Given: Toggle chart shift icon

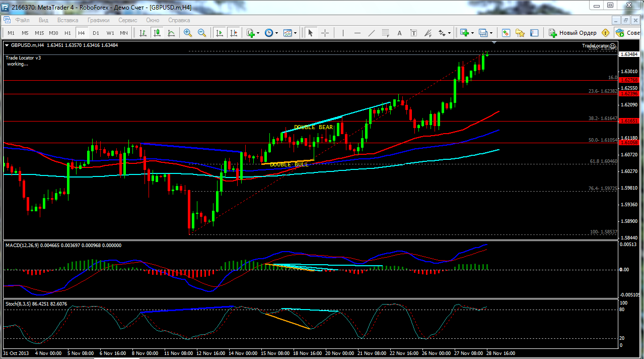Looking at the screenshot, I should tap(233, 33).
